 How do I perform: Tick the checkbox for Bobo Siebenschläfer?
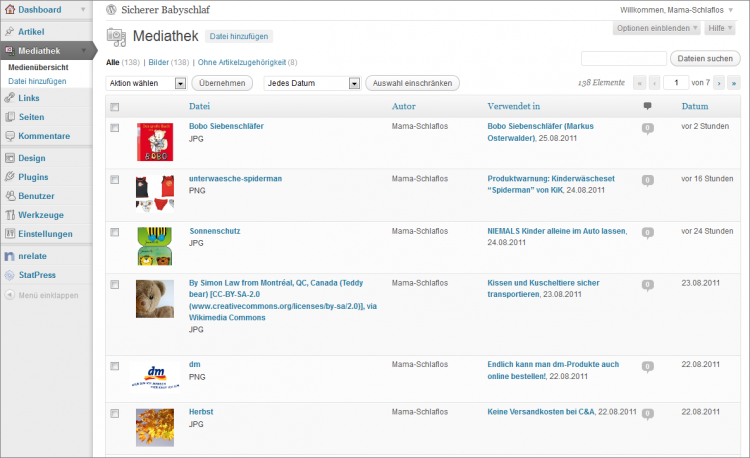[x=114, y=128]
